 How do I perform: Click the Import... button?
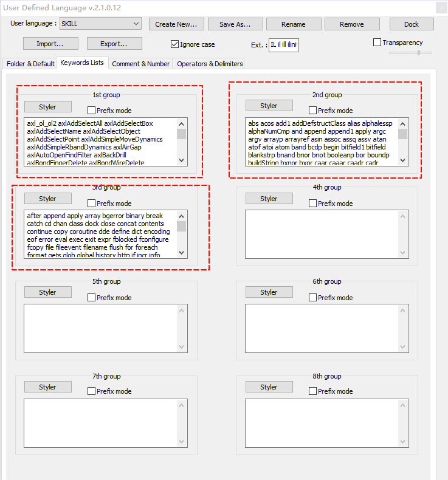(x=49, y=44)
